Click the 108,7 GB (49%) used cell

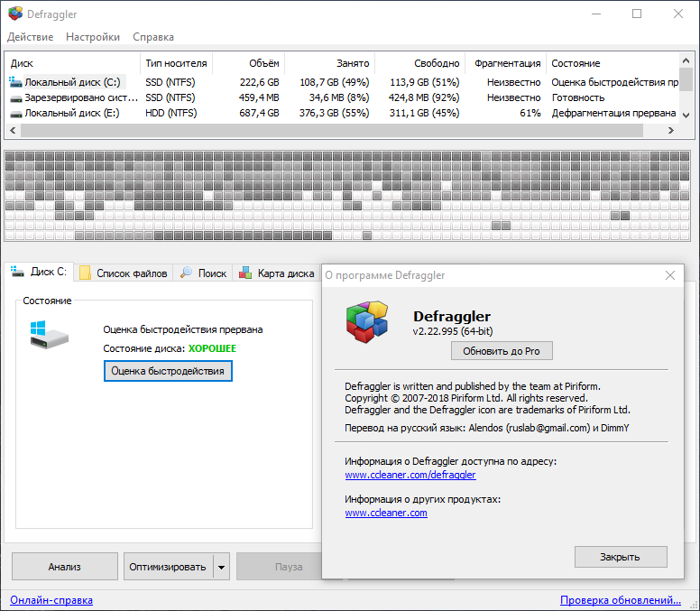click(x=335, y=82)
